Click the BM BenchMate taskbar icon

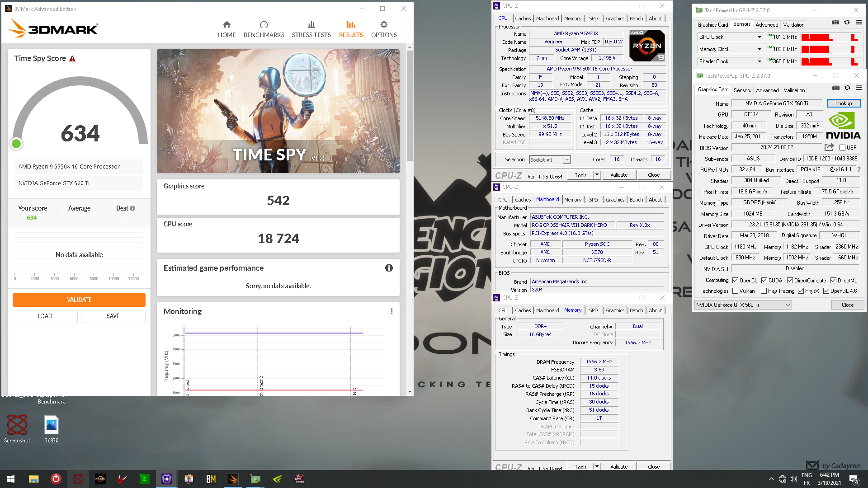pyautogui.click(x=211, y=479)
